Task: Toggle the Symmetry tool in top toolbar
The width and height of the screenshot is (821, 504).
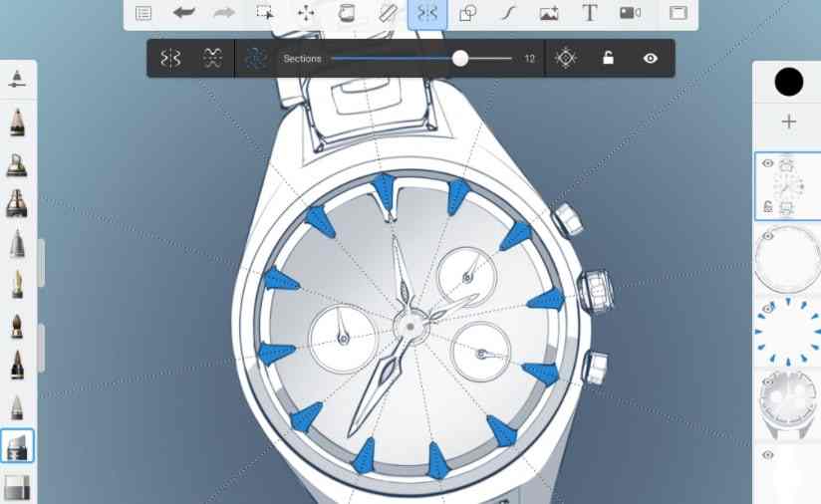Action: coord(427,13)
